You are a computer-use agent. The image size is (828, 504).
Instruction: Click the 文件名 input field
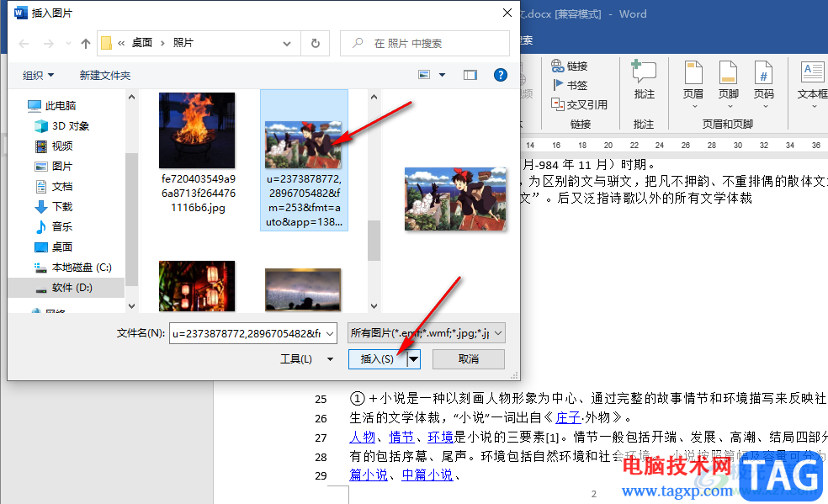click(x=253, y=333)
